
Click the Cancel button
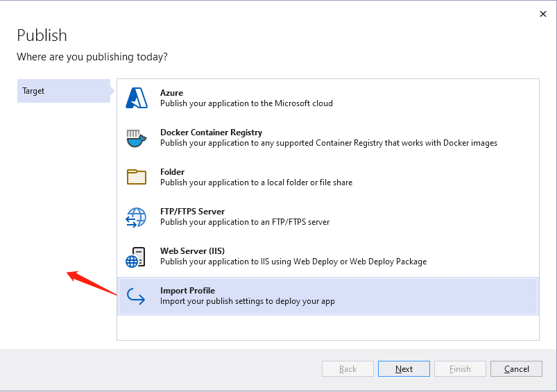[x=517, y=369]
